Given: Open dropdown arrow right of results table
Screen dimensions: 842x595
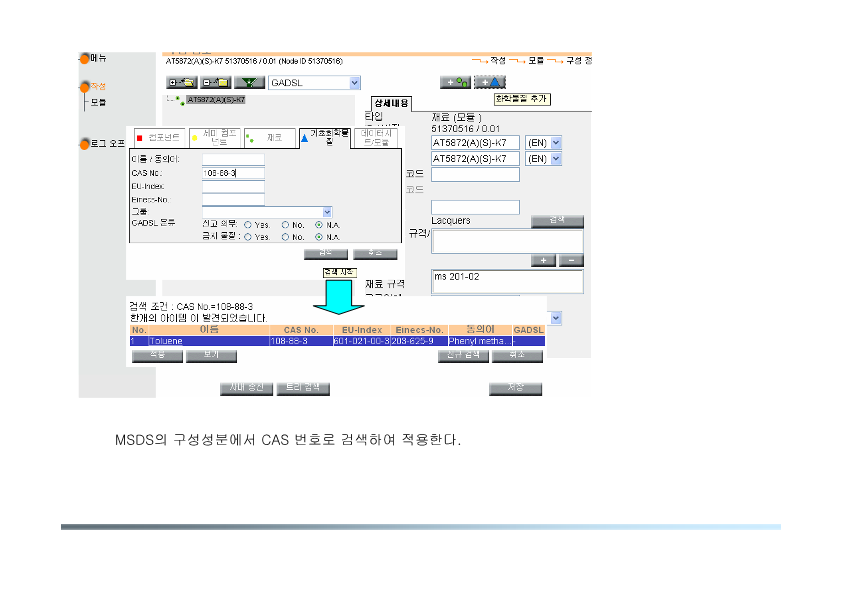Looking at the screenshot, I should pyautogui.click(x=556, y=318).
